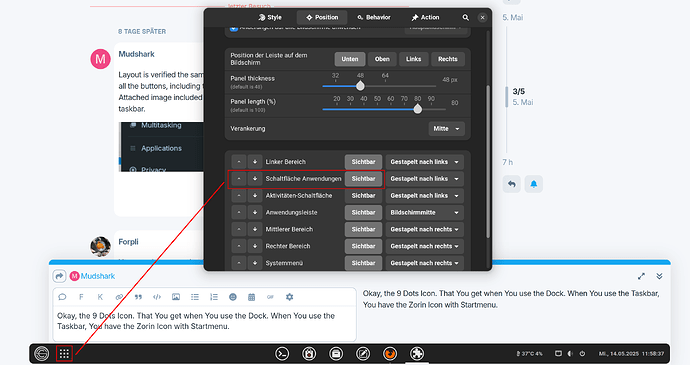The height and width of the screenshot is (365, 690).
Task: Toggle Sichtbar for Schaltfläche Anwendungen
Action: 363,179
